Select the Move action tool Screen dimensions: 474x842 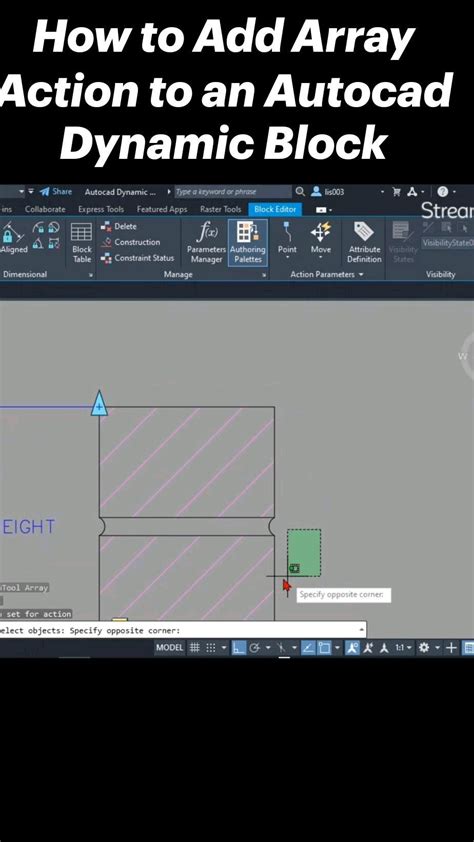click(x=320, y=239)
